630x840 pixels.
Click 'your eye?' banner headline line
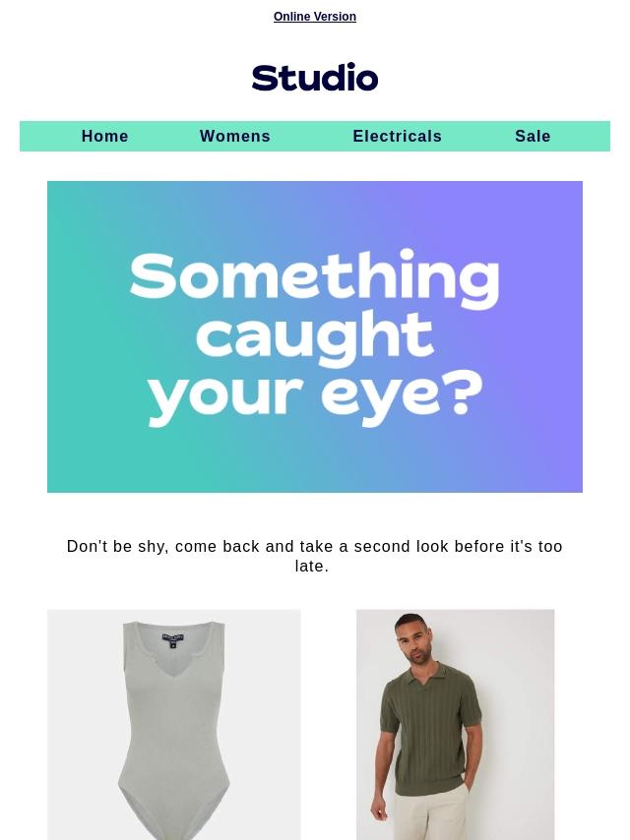315,396
